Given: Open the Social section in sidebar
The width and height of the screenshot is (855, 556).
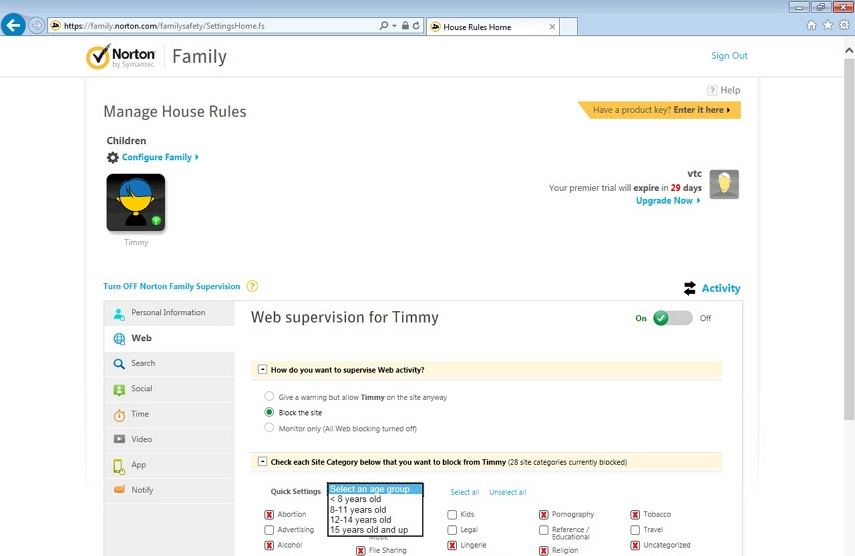Looking at the screenshot, I should 169,389.
